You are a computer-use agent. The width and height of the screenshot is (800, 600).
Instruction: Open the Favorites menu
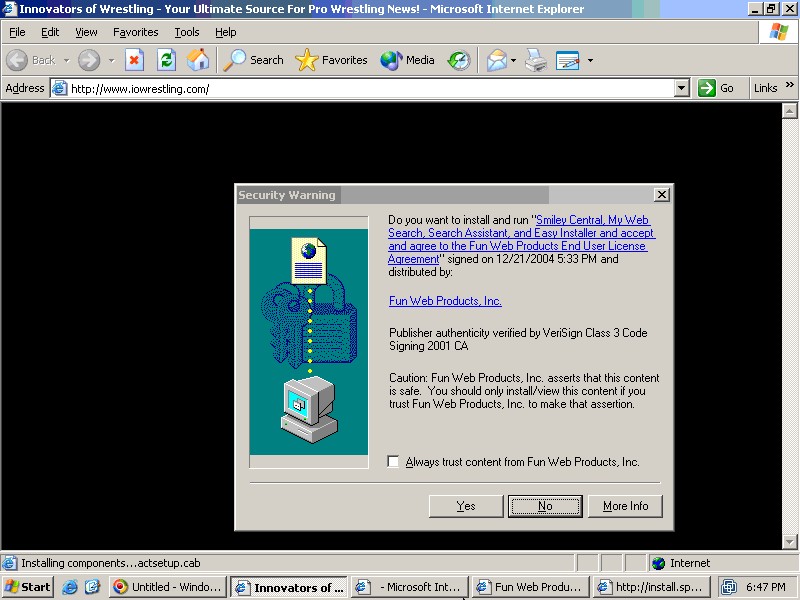click(136, 32)
